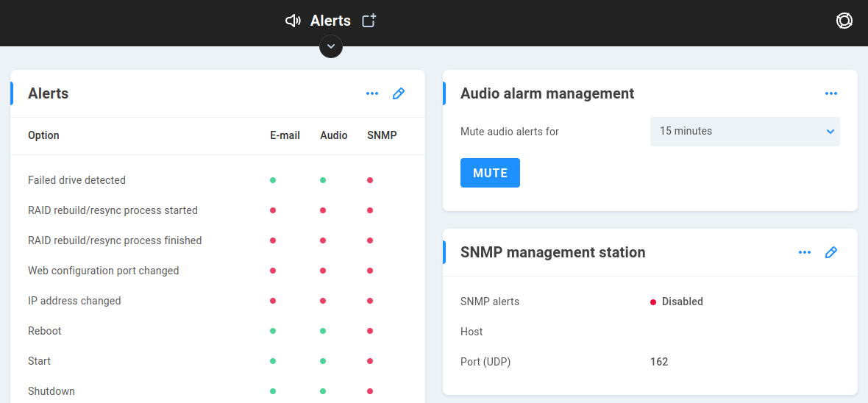Click the E-mail column header
Screen dimensions: 868x403
[285, 135]
